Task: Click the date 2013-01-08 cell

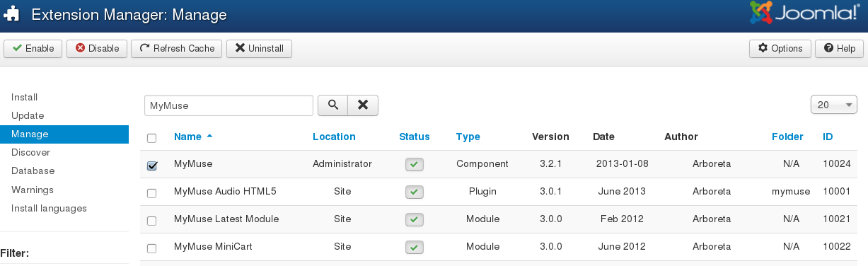Action: 623,163
